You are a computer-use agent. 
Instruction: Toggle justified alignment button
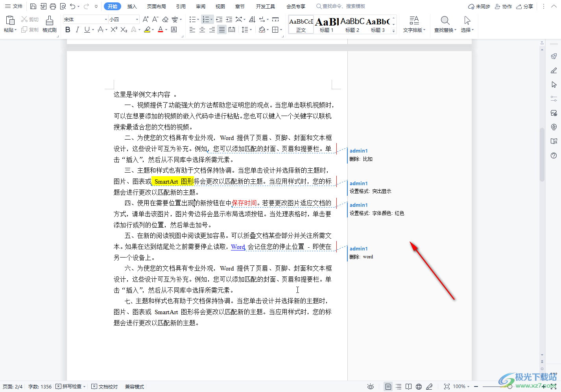(x=222, y=29)
